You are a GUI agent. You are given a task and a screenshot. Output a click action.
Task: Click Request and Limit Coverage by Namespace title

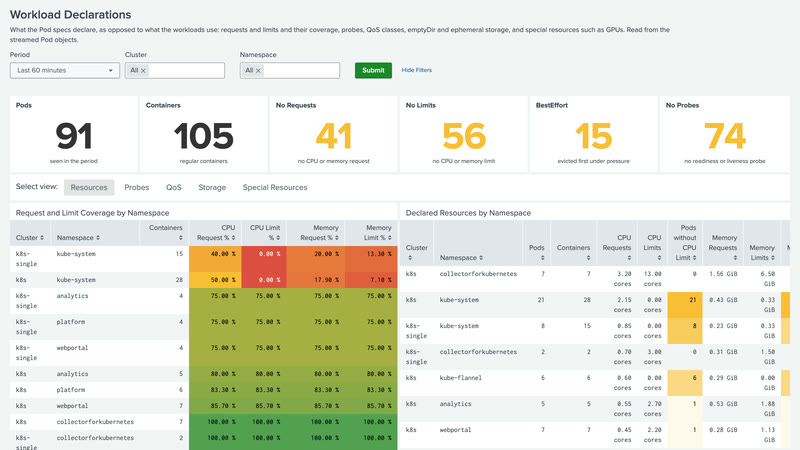point(92,213)
